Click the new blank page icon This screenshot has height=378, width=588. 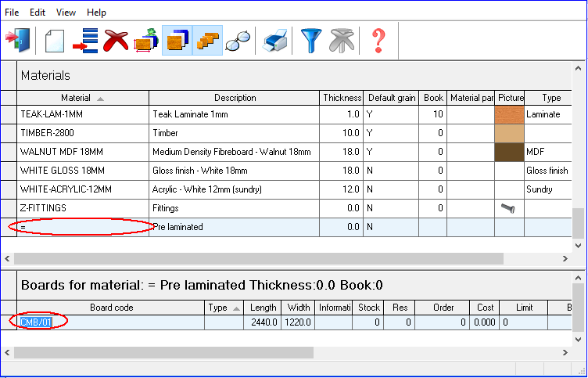point(53,40)
